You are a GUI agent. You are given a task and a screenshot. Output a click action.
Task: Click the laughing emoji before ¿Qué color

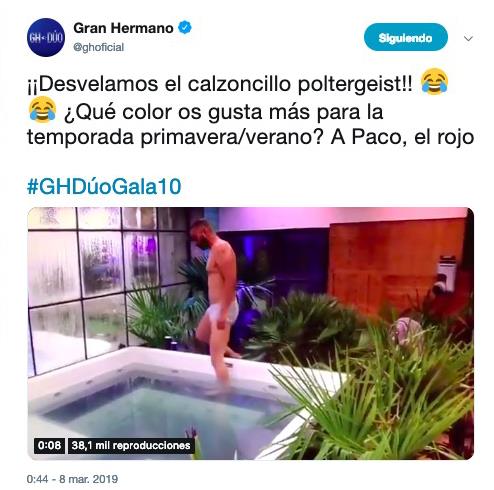pyautogui.click(x=42, y=110)
